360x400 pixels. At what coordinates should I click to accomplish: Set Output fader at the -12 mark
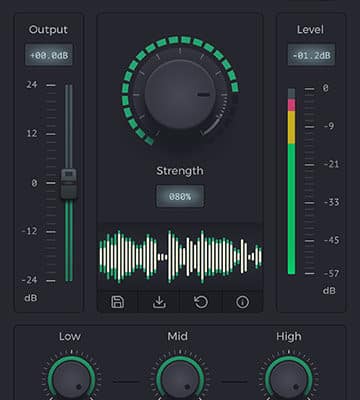[x=69, y=231]
